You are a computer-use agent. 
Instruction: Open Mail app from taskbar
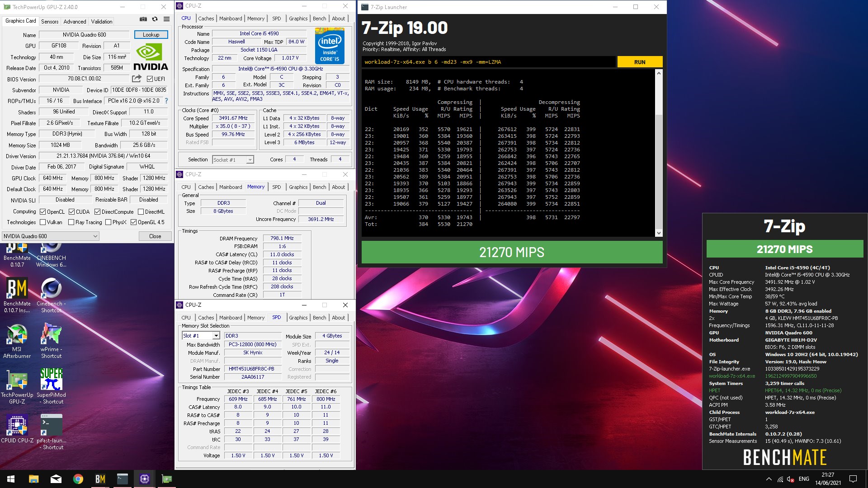[x=56, y=479]
